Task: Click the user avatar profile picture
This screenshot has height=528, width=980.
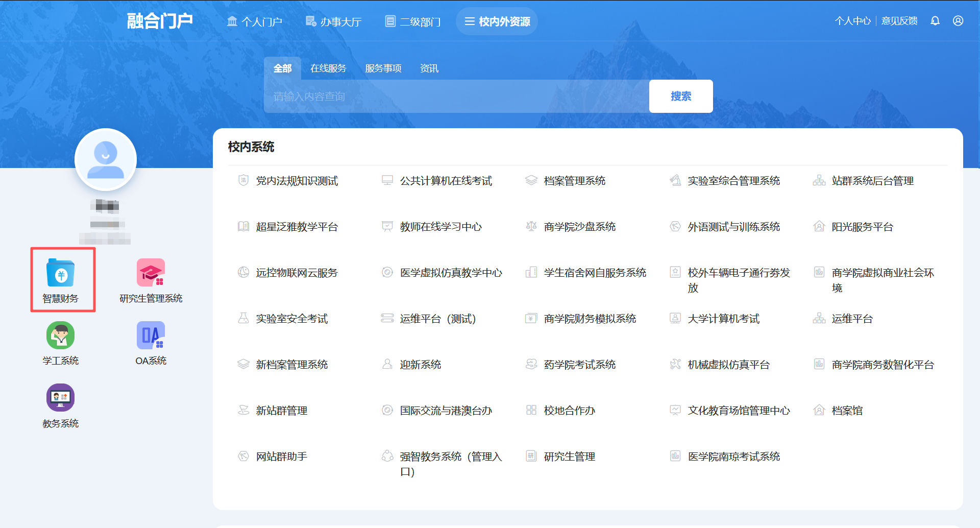Action: coord(106,159)
